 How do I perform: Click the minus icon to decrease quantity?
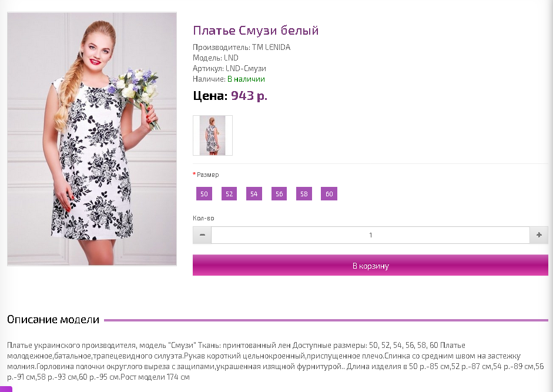pyautogui.click(x=202, y=235)
